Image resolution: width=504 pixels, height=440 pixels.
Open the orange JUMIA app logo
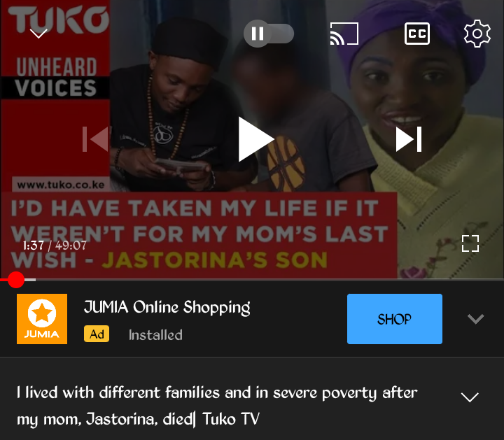coord(42,318)
